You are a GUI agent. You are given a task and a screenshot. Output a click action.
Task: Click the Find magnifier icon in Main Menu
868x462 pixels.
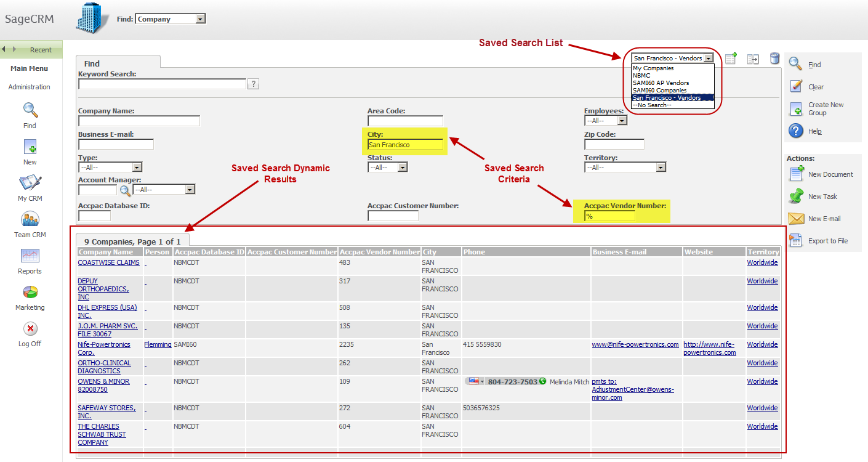click(30, 111)
